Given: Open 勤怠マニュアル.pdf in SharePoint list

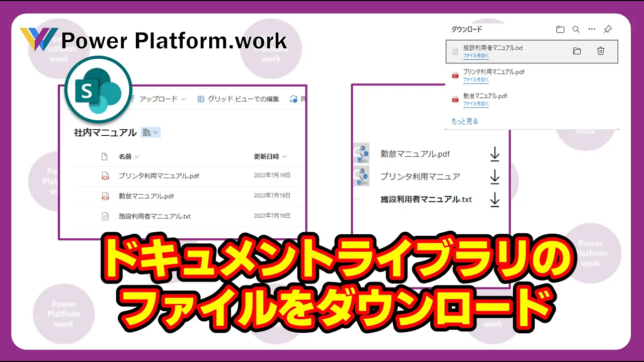Looking at the screenshot, I should point(146,196).
